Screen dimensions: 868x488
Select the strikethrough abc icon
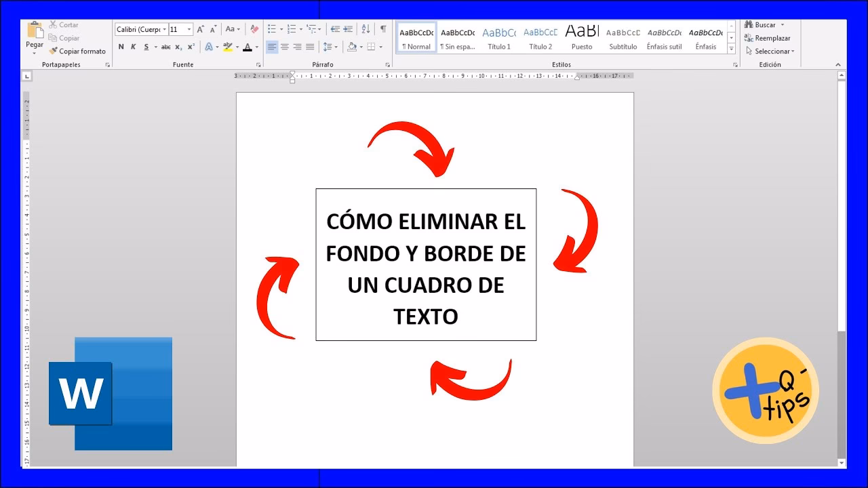click(x=165, y=47)
